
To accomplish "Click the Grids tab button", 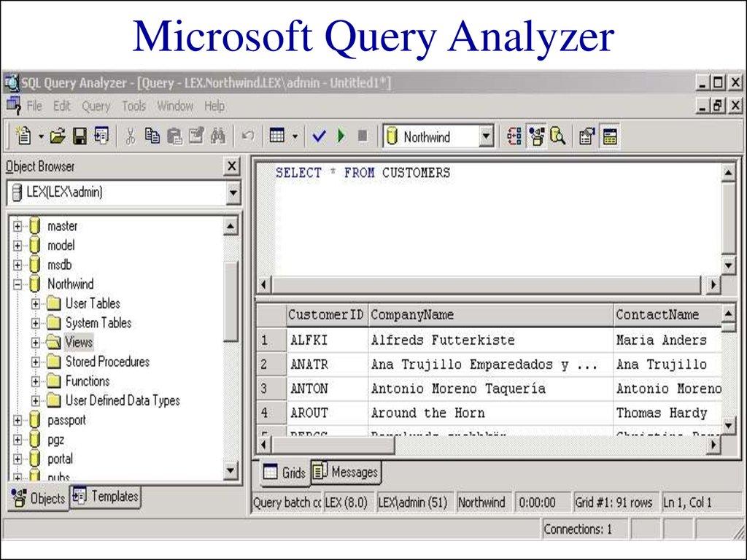I will coord(285,472).
